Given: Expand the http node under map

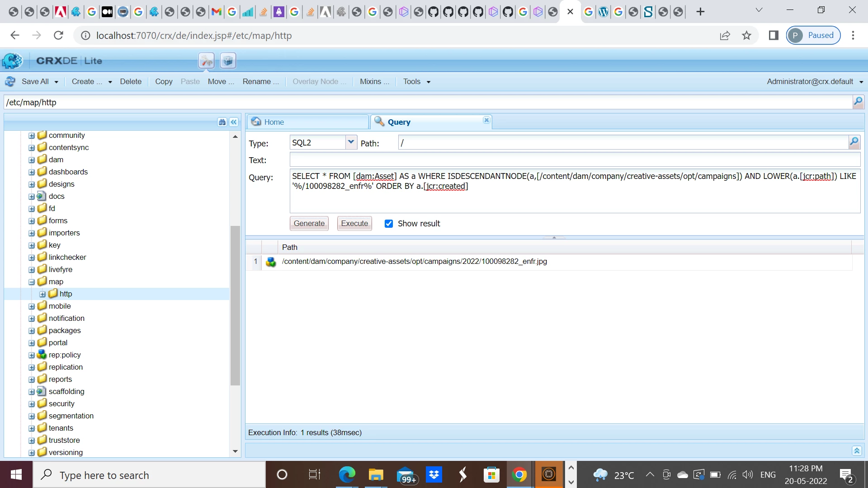Looking at the screenshot, I should coord(42,294).
